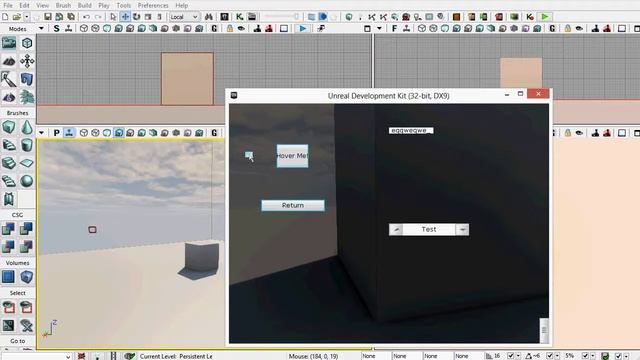Select the Cone brush builder
The height and width of the screenshot is (360, 640).
point(27,127)
